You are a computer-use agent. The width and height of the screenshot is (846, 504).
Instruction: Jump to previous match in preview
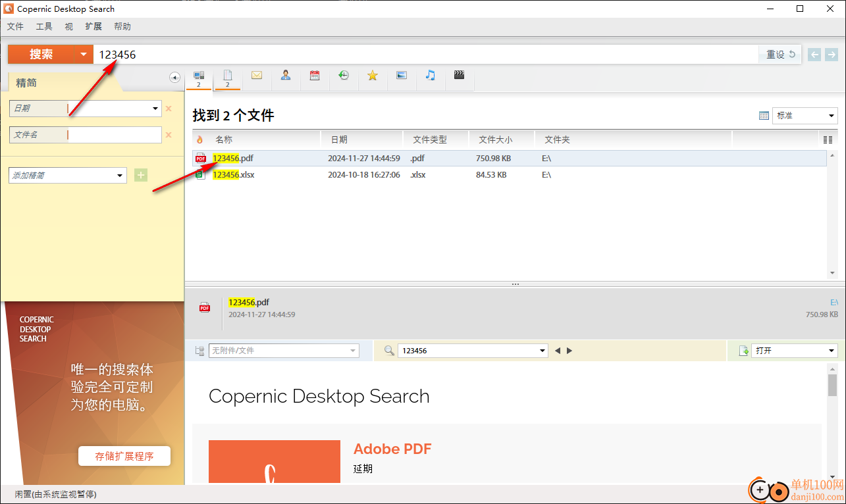click(558, 351)
